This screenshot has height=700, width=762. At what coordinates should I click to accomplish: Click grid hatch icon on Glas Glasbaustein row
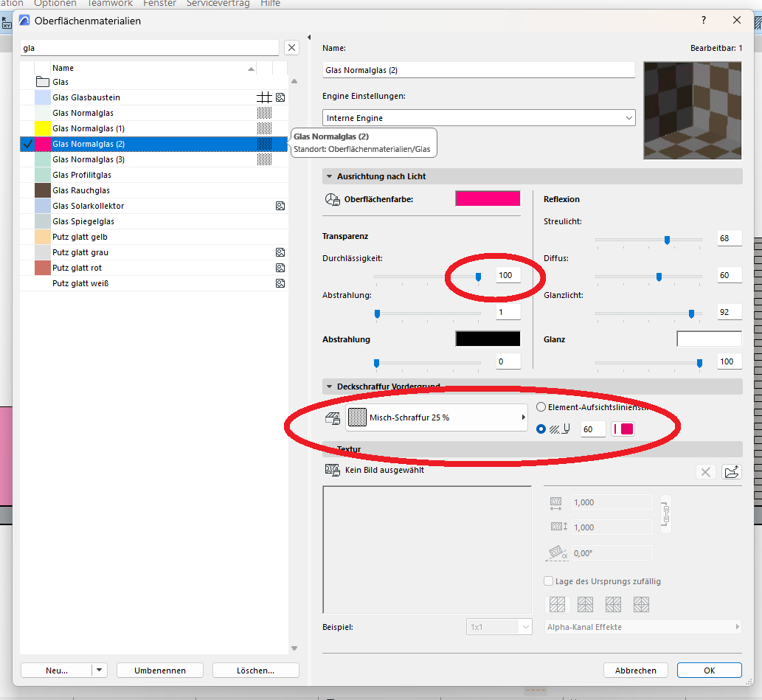pyautogui.click(x=264, y=97)
